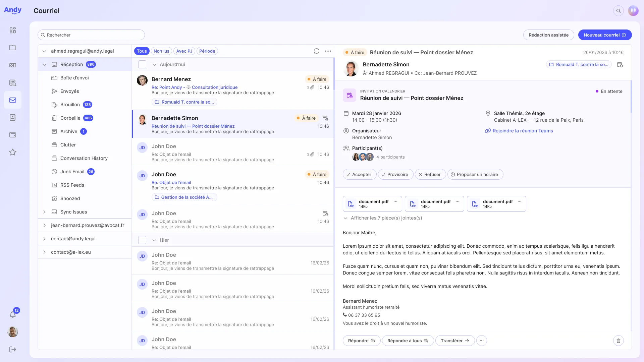
Task: Open the mail icon in left sidebar
Action: tap(13, 100)
